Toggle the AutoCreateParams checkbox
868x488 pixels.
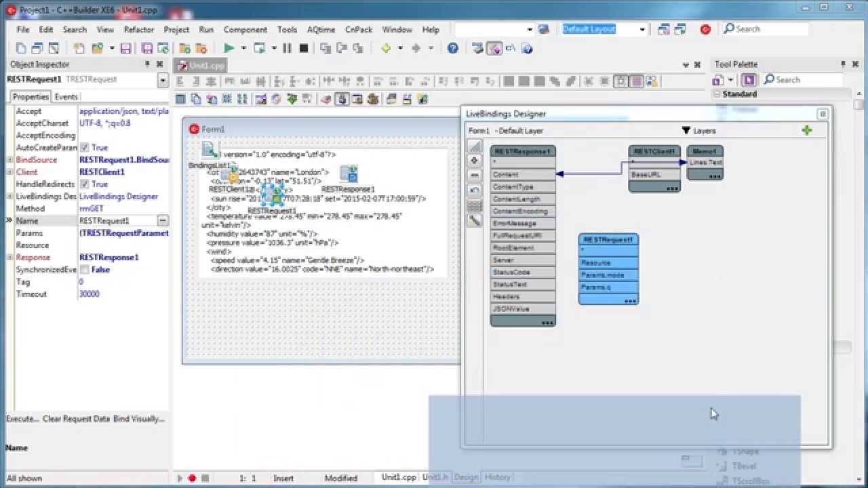[84, 148]
